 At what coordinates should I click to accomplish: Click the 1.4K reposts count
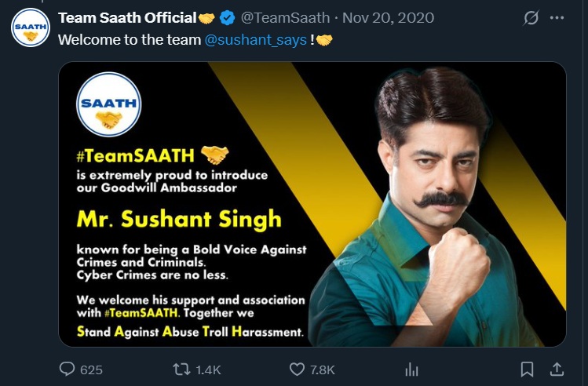pos(207,370)
